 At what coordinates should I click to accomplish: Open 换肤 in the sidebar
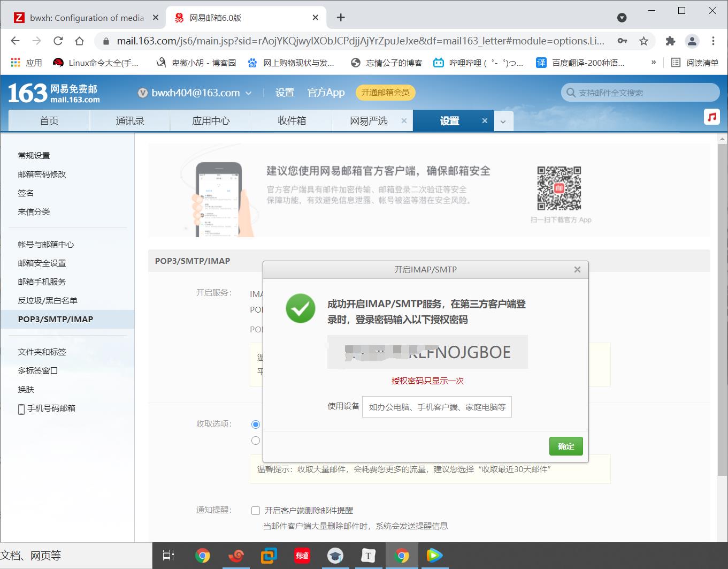[26, 389]
